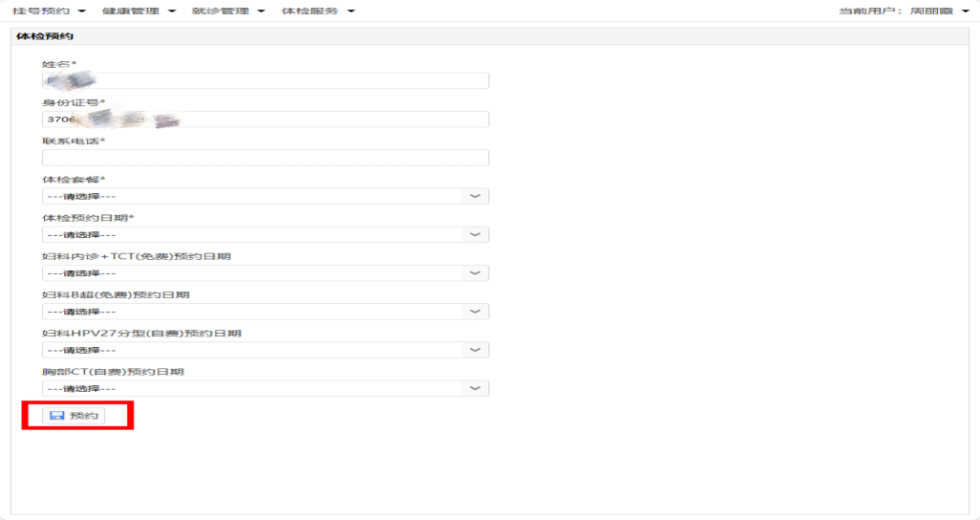Click the save icon on 预约 button

[x=56, y=416]
